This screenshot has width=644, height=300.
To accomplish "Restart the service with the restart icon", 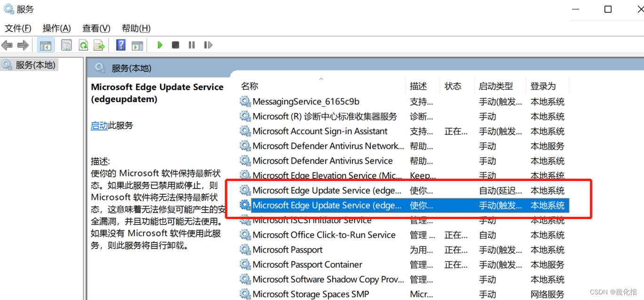I will (208, 45).
